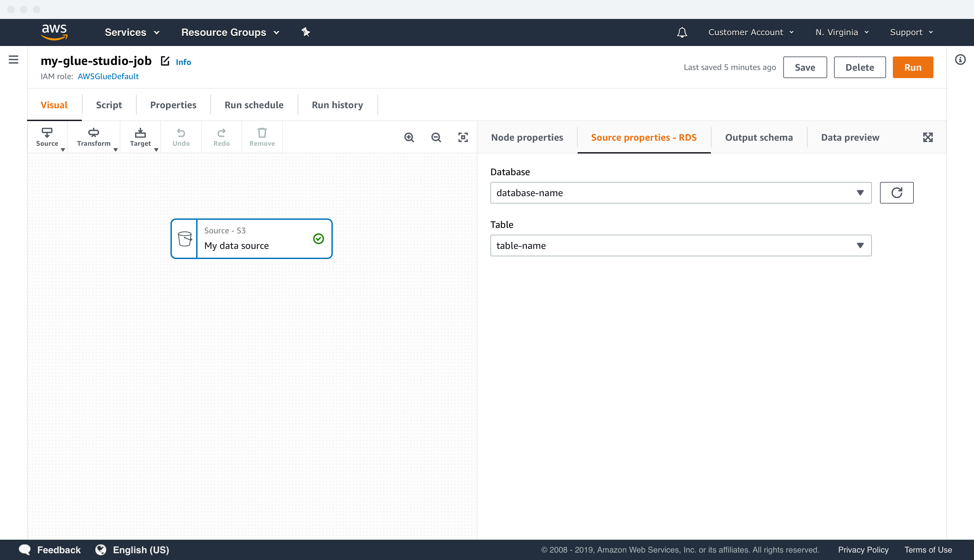Open the Info link next to job name
This screenshot has height=560, width=974.
[x=183, y=62]
